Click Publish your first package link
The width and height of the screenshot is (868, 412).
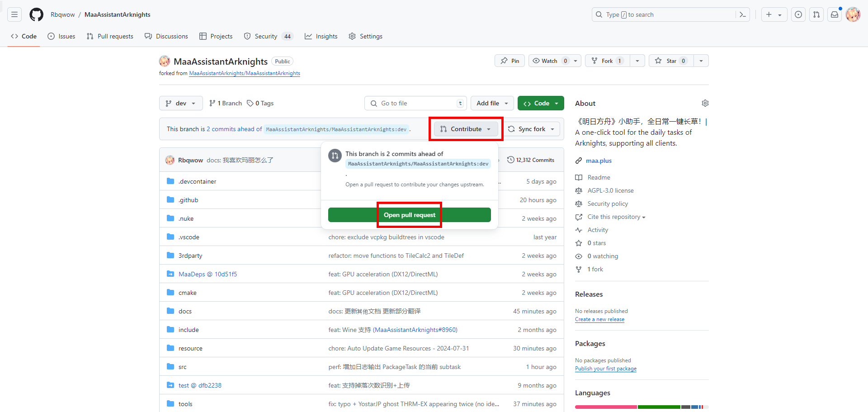(606, 369)
